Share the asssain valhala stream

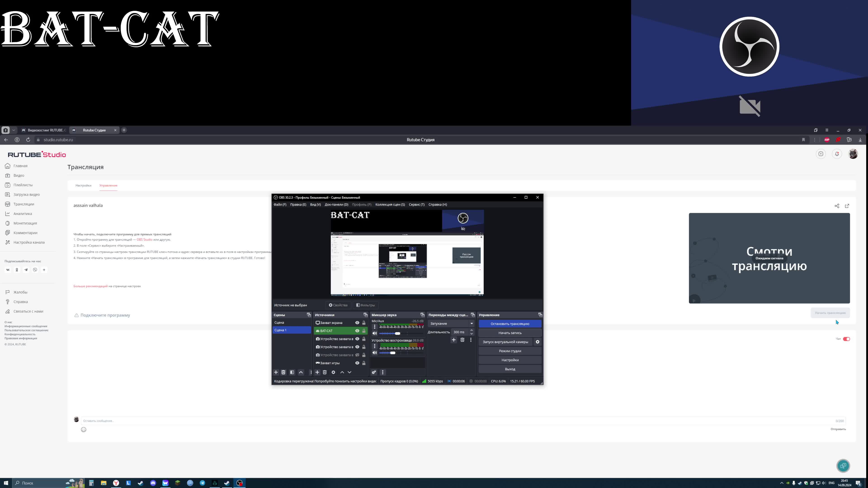pyautogui.click(x=837, y=206)
